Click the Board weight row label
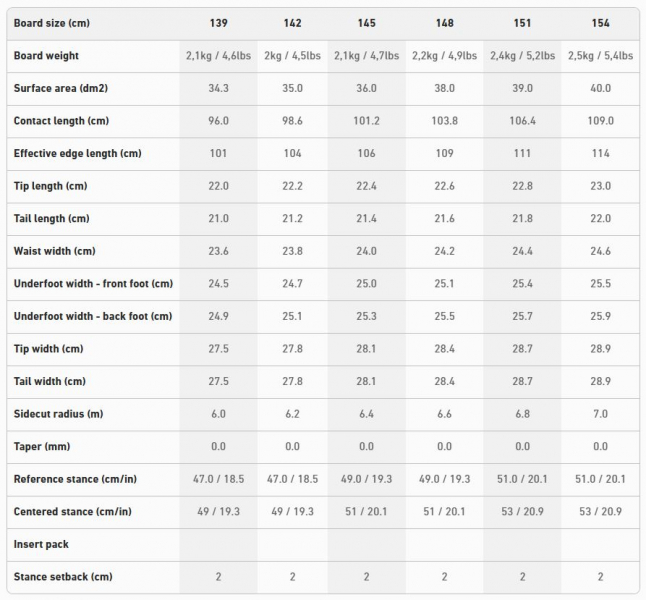Image resolution: width=646 pixels, height=600 pixels. (46, 56)
